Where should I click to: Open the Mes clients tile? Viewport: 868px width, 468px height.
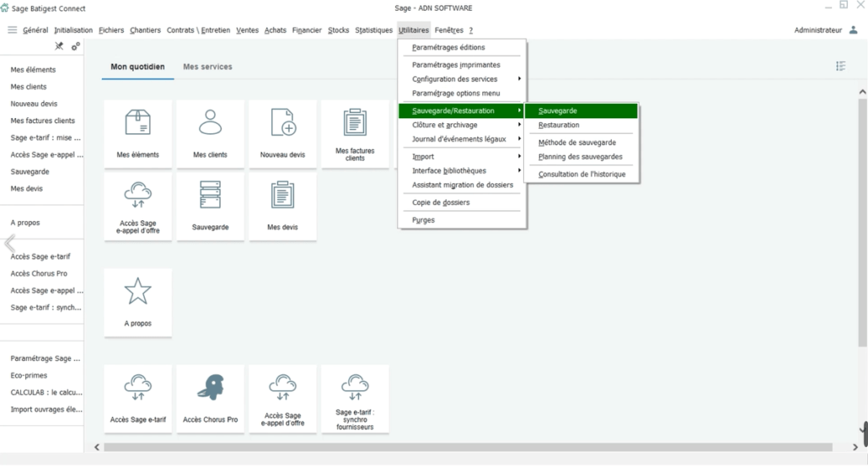[211, 134]
